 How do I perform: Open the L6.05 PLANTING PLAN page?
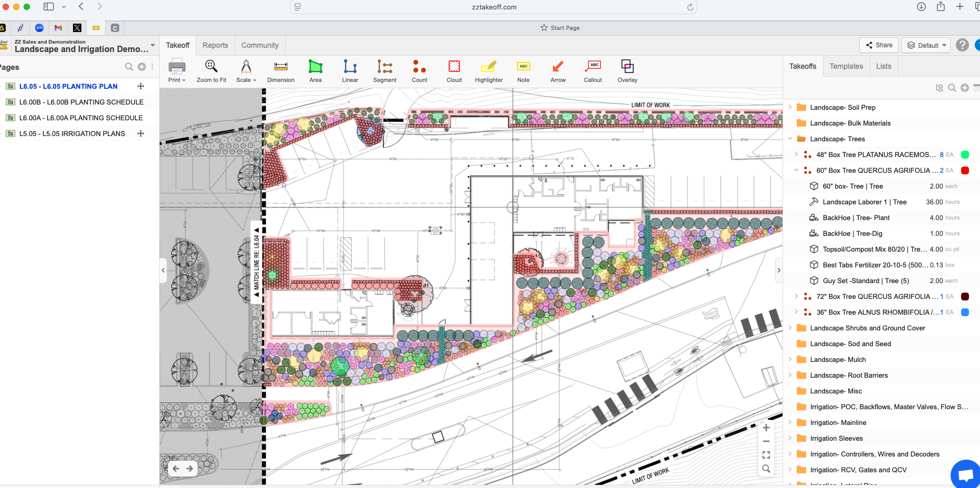click(68, 86)
